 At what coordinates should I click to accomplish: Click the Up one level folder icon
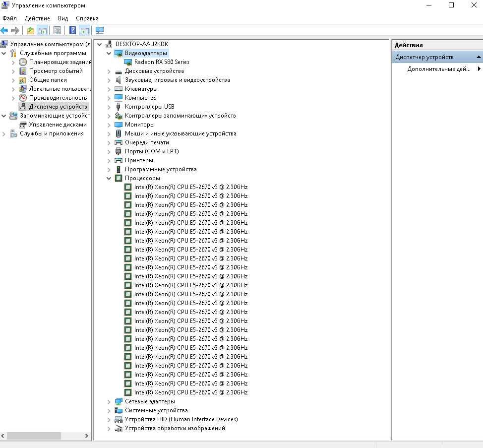pyautogui.click(x=30, y=30)
